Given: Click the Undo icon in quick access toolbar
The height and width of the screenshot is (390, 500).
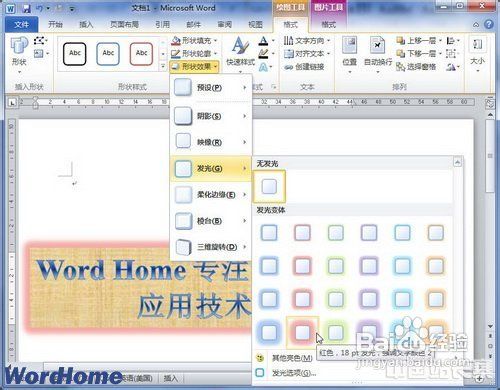Looking at the screenshot, I should point(40,8).
